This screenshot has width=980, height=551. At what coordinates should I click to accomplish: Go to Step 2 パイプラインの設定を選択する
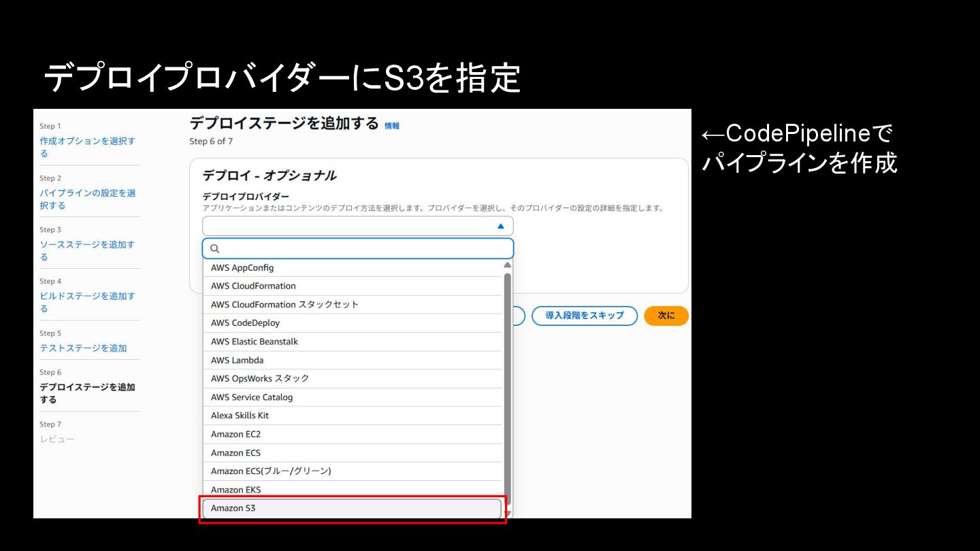point(87,199)
